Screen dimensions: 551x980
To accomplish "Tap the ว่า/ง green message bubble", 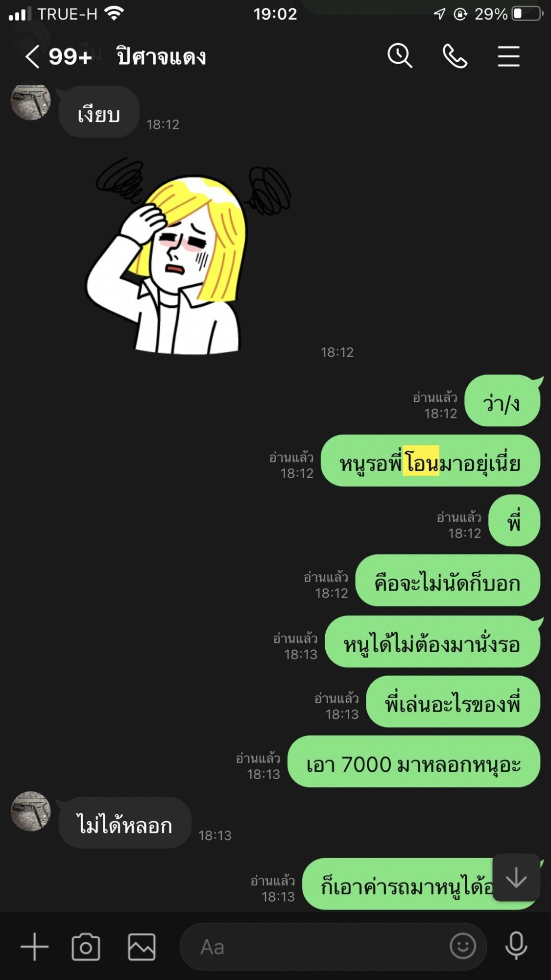I will pyautogui.click(x=503, y=401).
